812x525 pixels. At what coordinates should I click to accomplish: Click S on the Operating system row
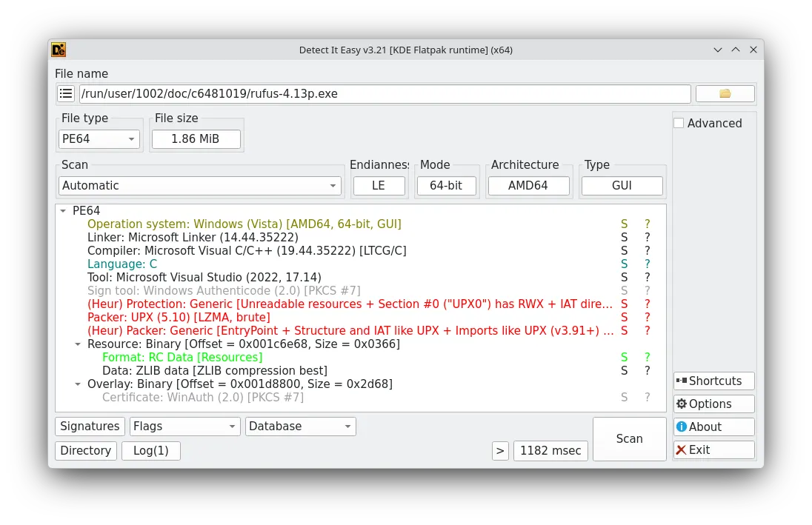tap(624, 224)
